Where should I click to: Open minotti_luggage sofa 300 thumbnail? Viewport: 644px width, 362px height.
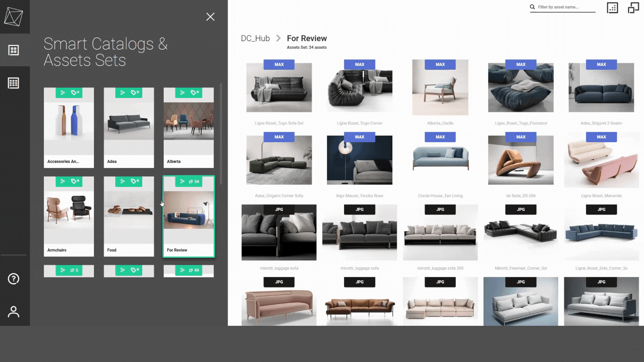pos(440,233)
